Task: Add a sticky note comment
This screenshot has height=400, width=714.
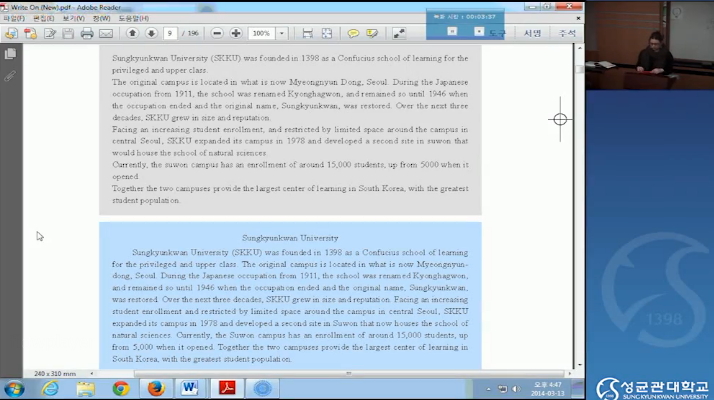Action: coord(351,33)
